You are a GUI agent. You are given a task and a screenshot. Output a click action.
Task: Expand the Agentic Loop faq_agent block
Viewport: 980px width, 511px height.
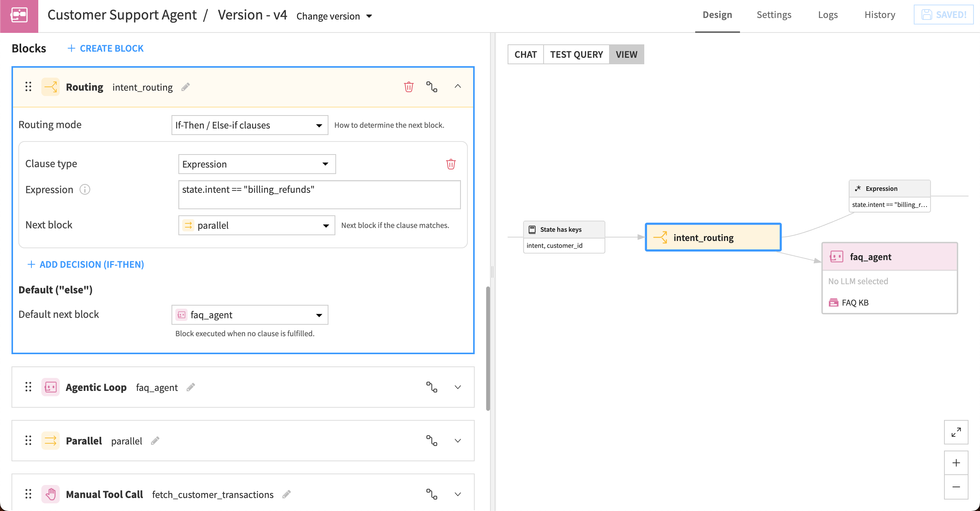tap(458, 387)
